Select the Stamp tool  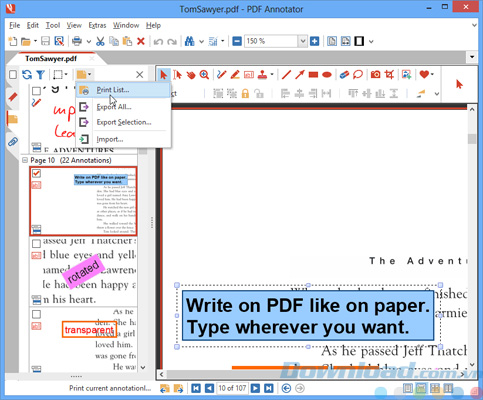(x=263, y=74)
